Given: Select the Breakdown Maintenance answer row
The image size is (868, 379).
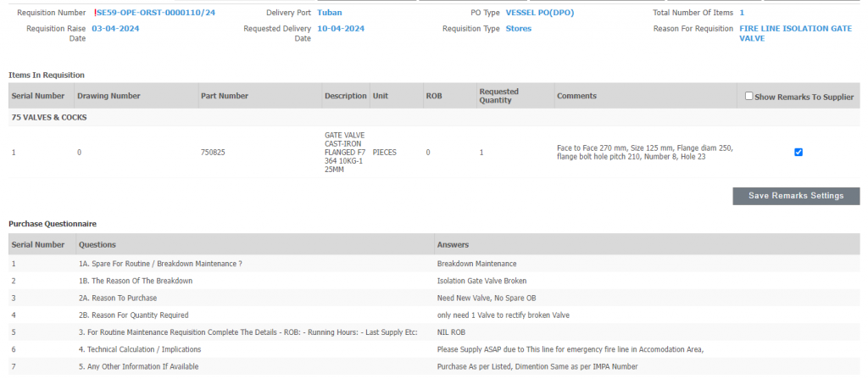Looking at the screenshot, I should tap(476, 264).
